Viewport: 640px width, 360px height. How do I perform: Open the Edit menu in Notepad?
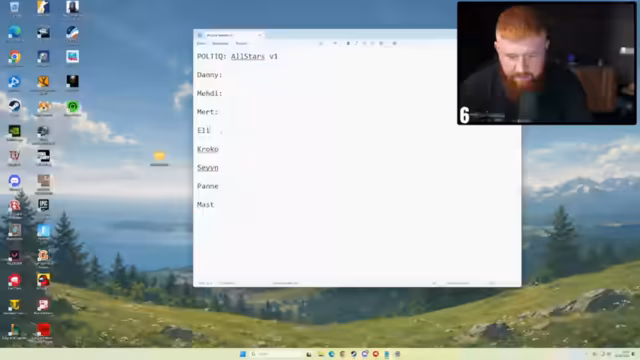220,43
